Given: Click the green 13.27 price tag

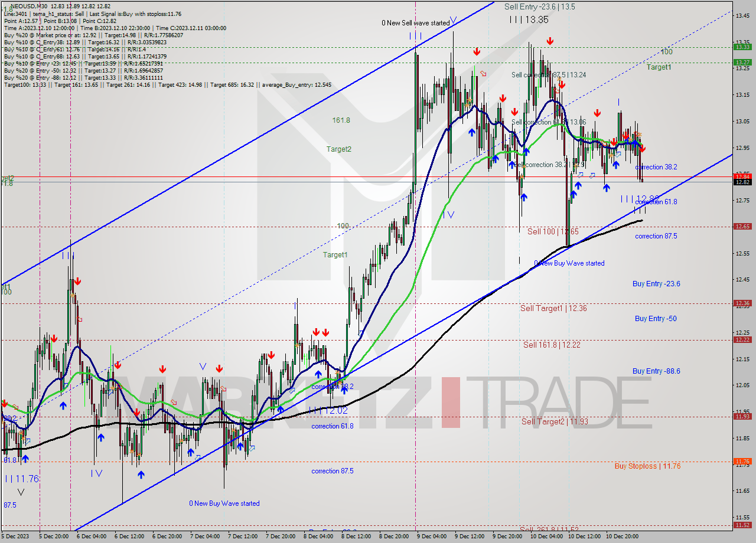Looking at the screenshot, I should (742, 62).
